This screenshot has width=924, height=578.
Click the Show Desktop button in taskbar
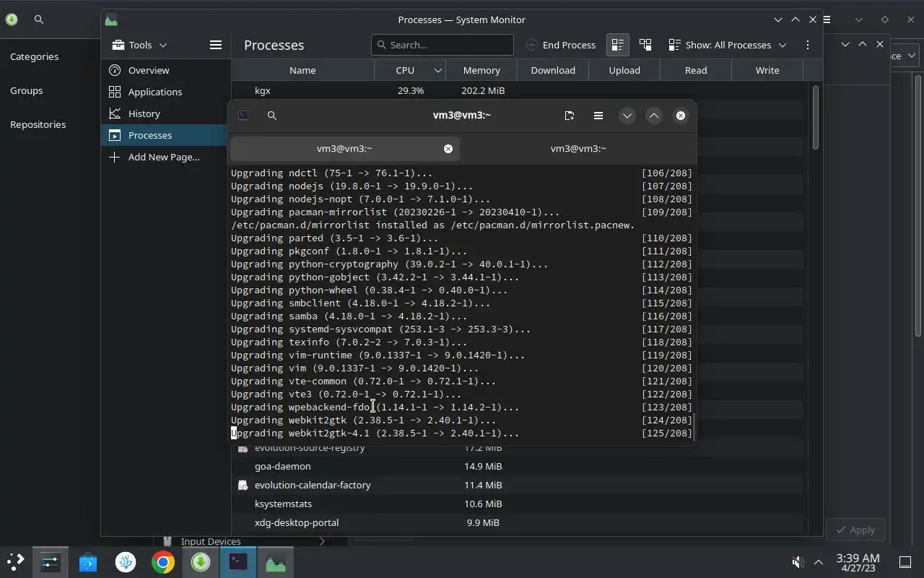tap(905, 561)
